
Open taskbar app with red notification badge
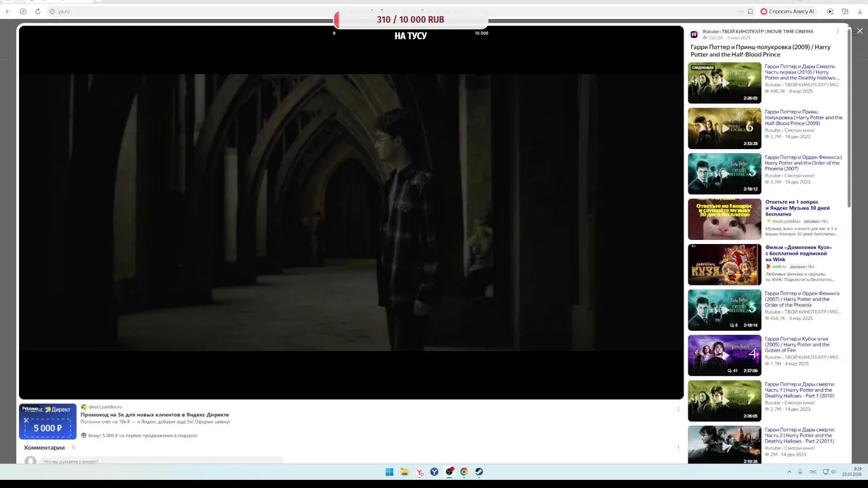pyautogui.click(x=450, y=472)
